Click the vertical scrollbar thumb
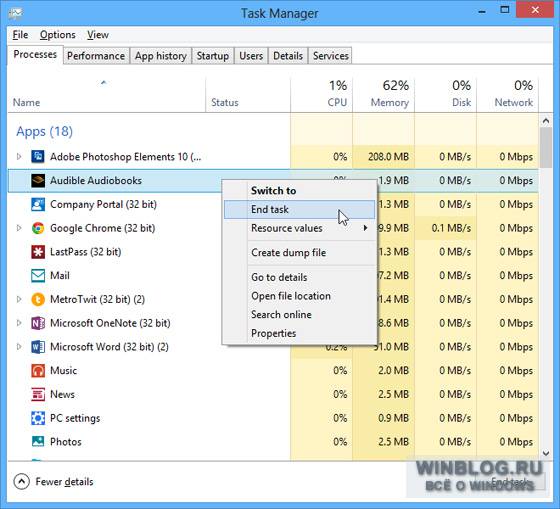560x509 pixels. click(546, 147)
